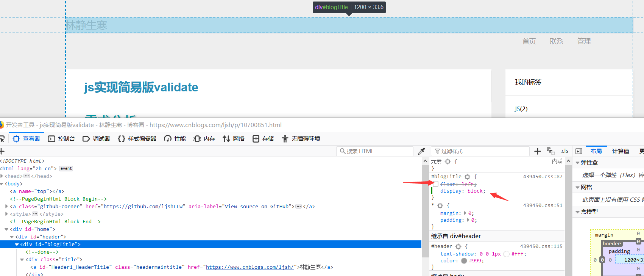Focus the 过滤样式 filter field

click(481, 151)
